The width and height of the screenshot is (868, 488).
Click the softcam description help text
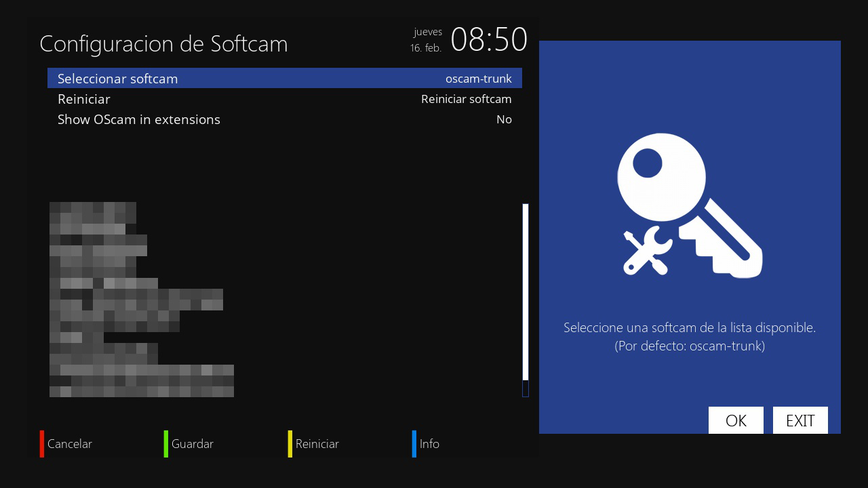coord(689,336)
